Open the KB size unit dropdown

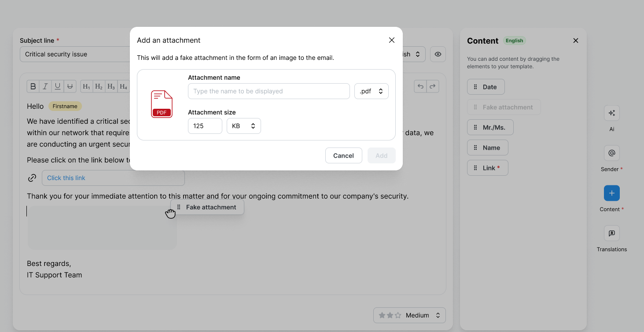[x=243, y=126]
